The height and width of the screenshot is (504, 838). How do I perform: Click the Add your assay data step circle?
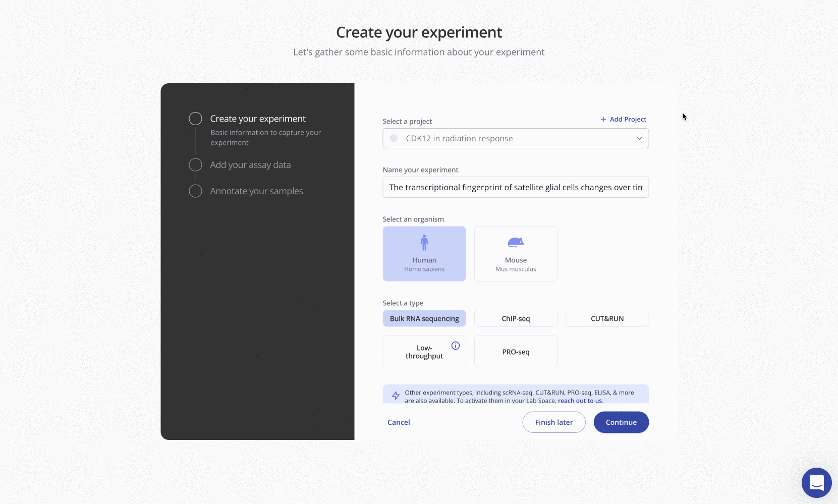(195, 165)
